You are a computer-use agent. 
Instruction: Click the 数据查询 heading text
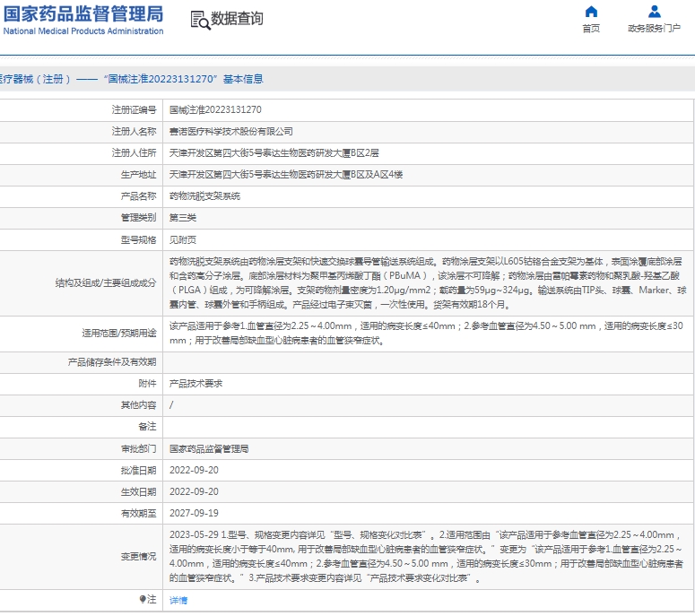coord(237,19)
